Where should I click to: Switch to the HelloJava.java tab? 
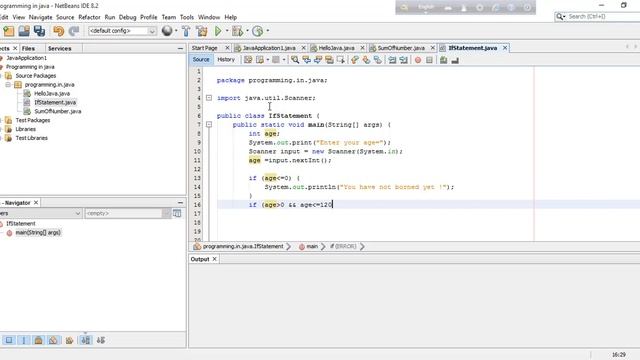[336, 48]
